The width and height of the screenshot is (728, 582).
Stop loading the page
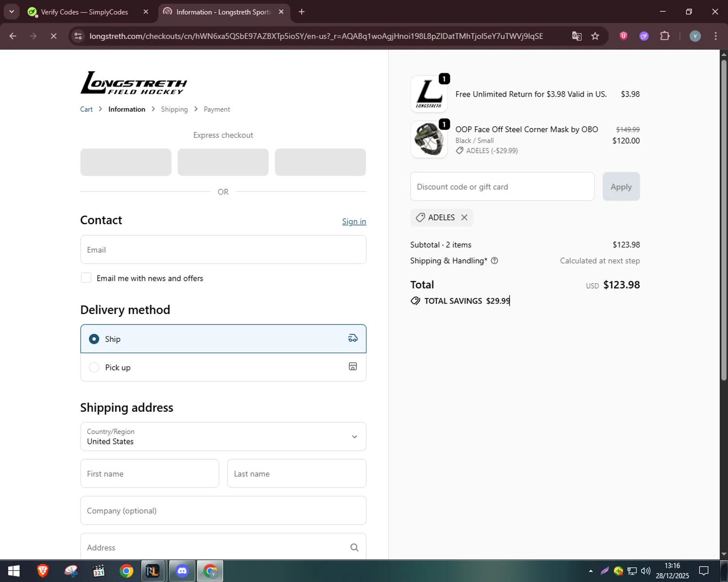[53, 36]
